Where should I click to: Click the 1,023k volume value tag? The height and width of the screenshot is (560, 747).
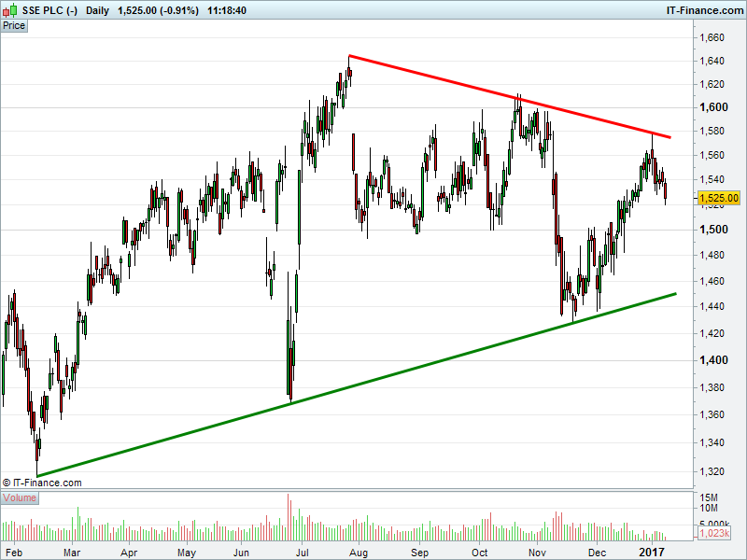pos(714,533)
